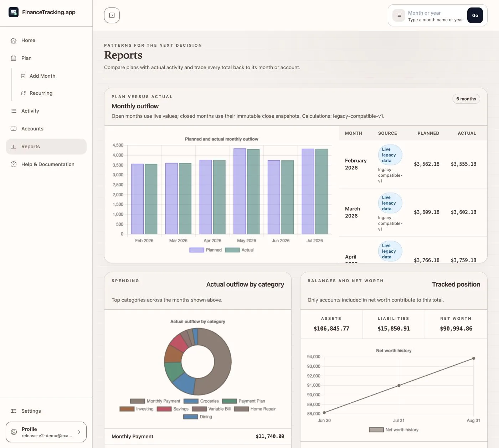Click the Home house icon
Image resolution: width=499 pixels, height=448 pixels.
[x=14, y=40]
